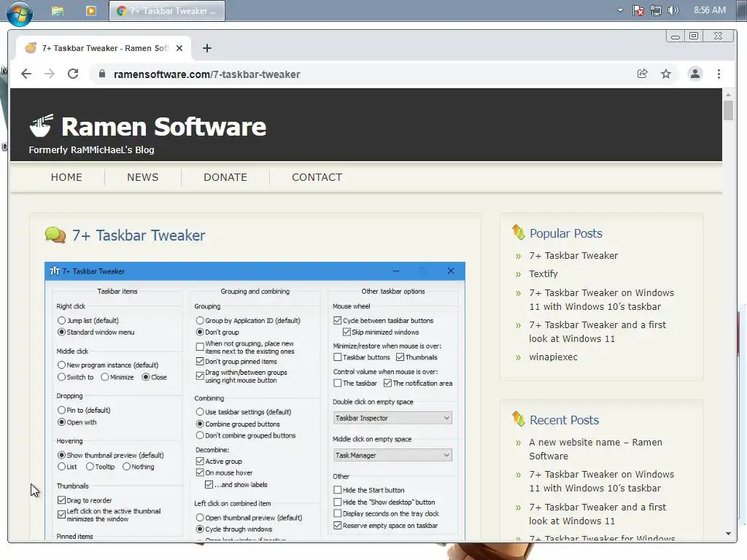This screenshot has height=560, width=747.
Task: Toggle Hide the Start button checkbox
Action: (x=338, y=490)
